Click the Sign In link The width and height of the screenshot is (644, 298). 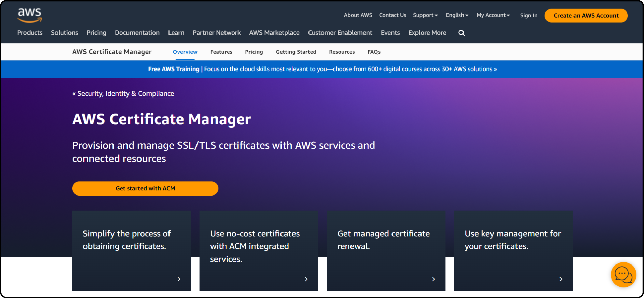[x=529, y=16]
